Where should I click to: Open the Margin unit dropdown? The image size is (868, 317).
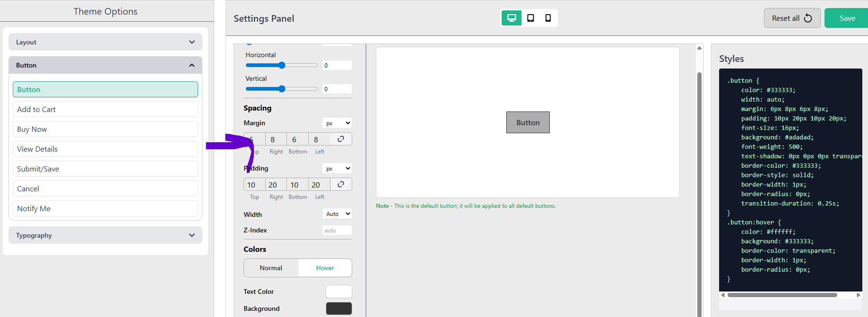(x=337, y=123)
